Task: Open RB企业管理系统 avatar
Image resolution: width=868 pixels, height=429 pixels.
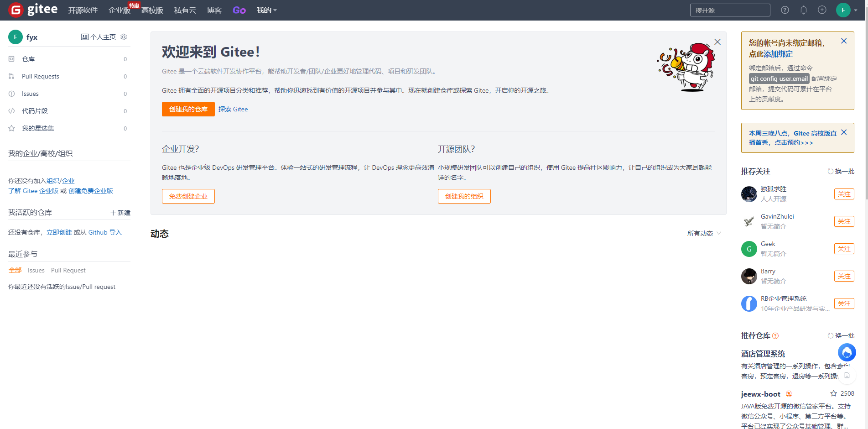Action: tap(749, 303)
